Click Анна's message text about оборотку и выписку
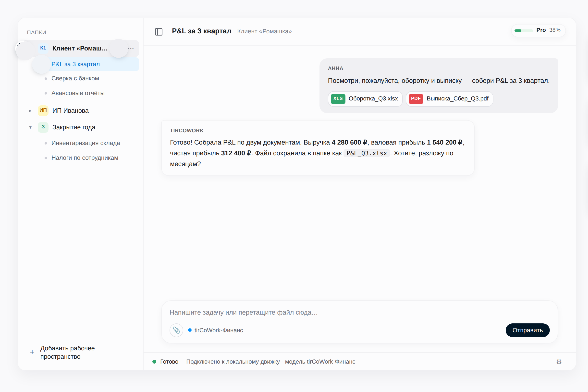This screenshot has height=392, width=588. pyautogui.click(x=439, y=81)
